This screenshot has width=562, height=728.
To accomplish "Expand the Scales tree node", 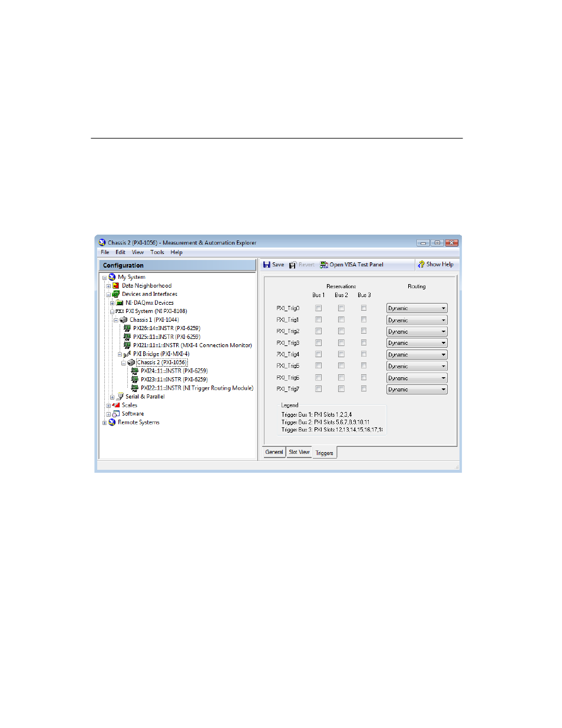I will coord(108,406).
